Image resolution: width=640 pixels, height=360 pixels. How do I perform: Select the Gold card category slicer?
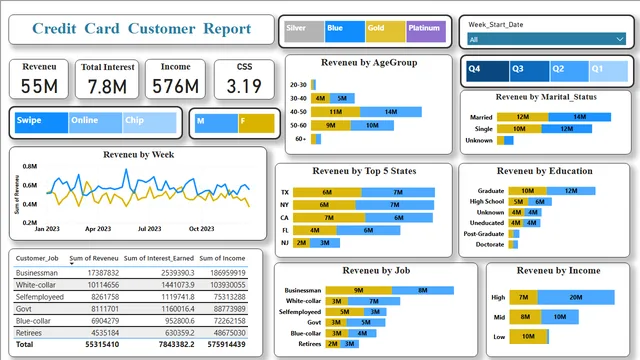tap(385, 31)
